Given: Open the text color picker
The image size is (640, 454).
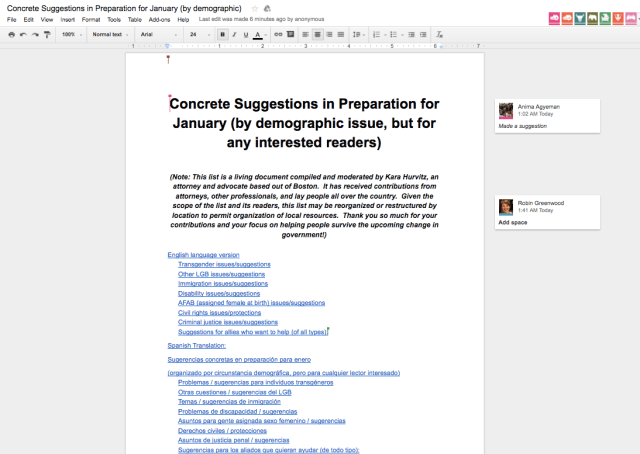Looking at the screenshot, I should coord(258,34).
